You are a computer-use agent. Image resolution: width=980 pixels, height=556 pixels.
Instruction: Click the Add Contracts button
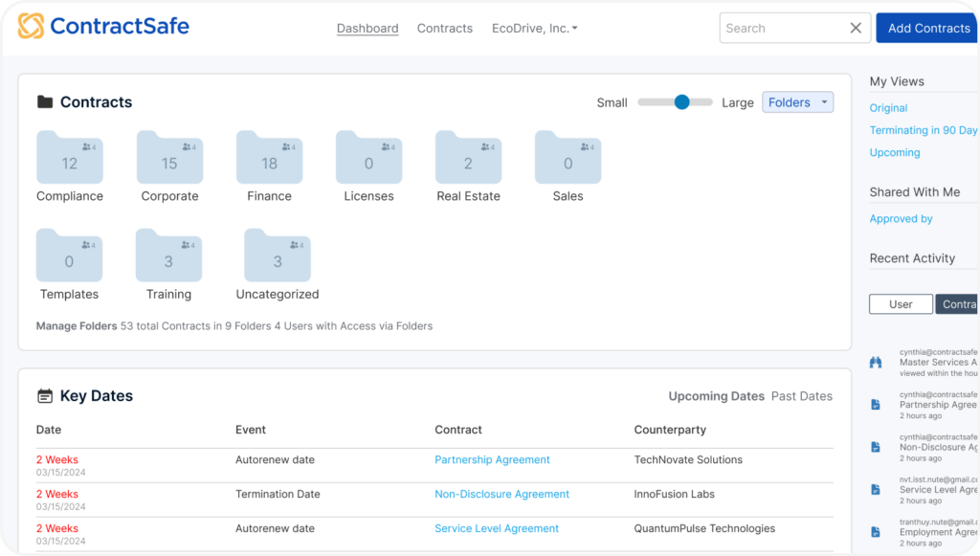[x=926, y=28]
